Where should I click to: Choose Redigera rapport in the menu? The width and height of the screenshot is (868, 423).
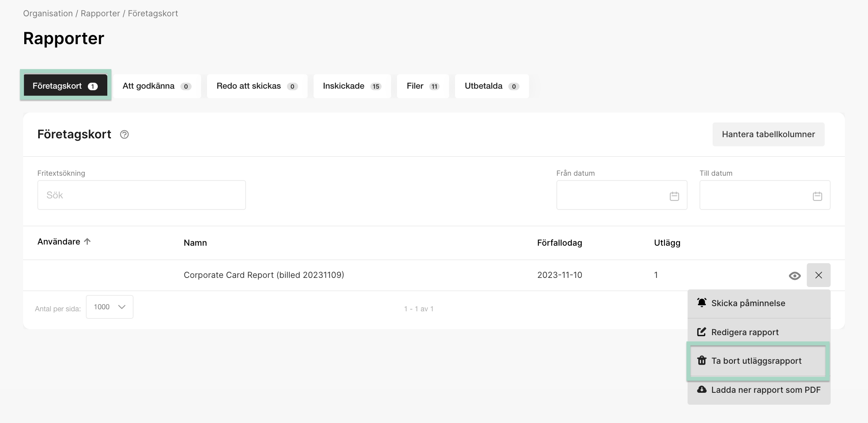759,332
